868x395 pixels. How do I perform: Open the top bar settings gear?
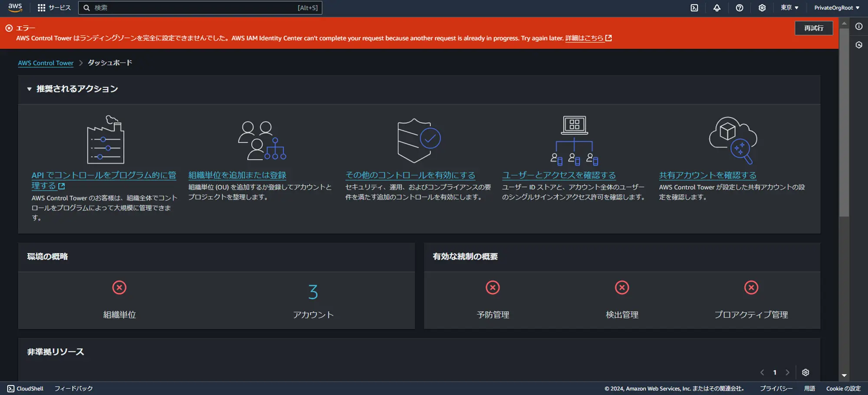(762, 8)
